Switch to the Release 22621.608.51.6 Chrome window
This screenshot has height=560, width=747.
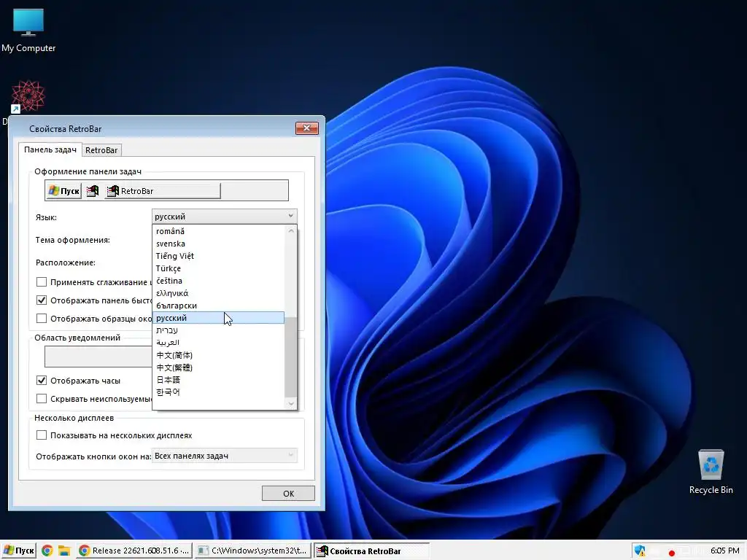click(x=134, y=551)
